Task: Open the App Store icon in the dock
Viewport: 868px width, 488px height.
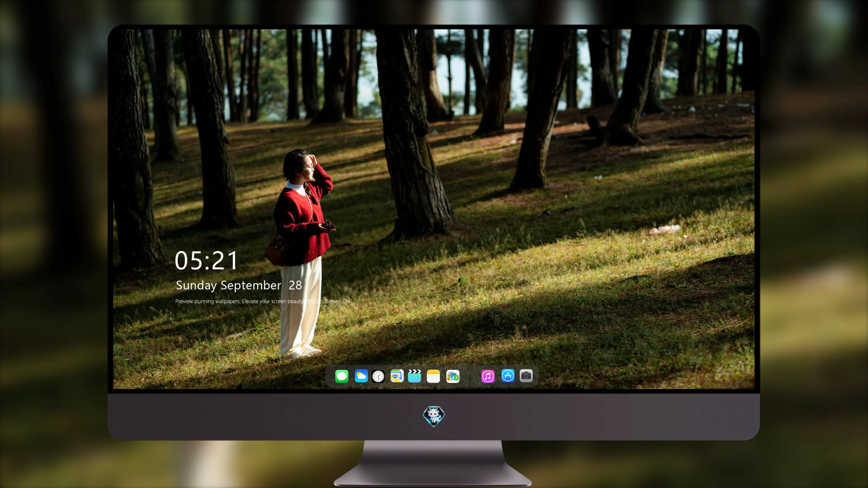Action: 508,375
